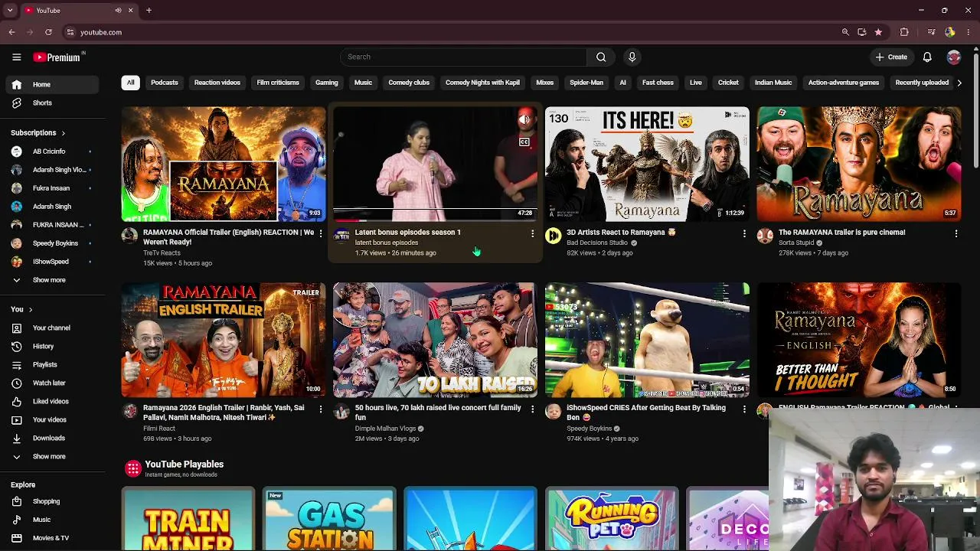980x551 pixels.
Task: Select the Fast chess chip
Action: (658, 83)
